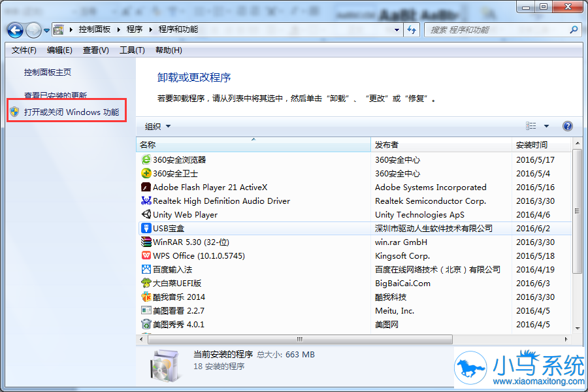This screenshot has height=392, width=588.
Task: Click the greyed Forward arrow button
Action: point(33,30)
